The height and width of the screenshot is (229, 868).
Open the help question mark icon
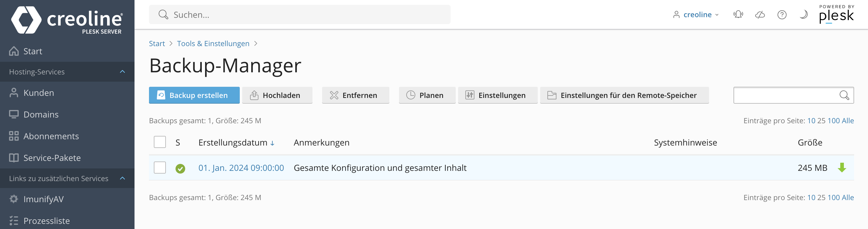[782, 14]
